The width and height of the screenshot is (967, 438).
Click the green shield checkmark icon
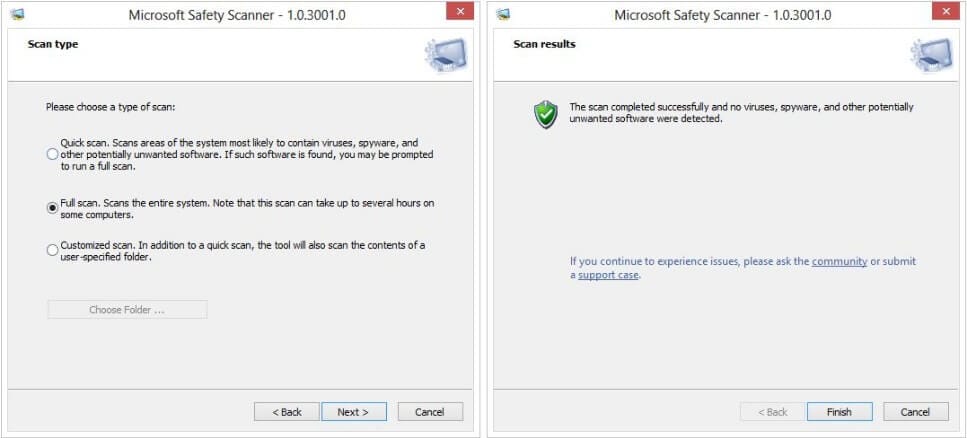click(546, 115)
